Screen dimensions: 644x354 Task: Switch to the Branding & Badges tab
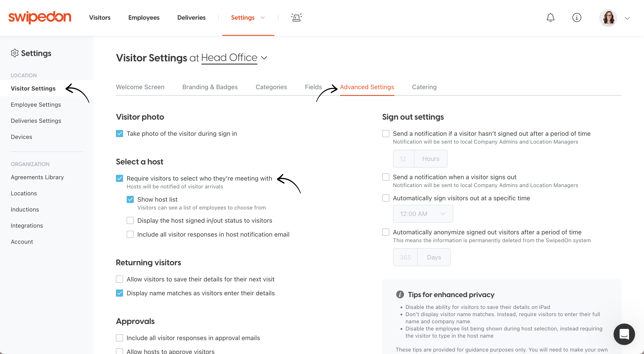(x=210, y=87)
